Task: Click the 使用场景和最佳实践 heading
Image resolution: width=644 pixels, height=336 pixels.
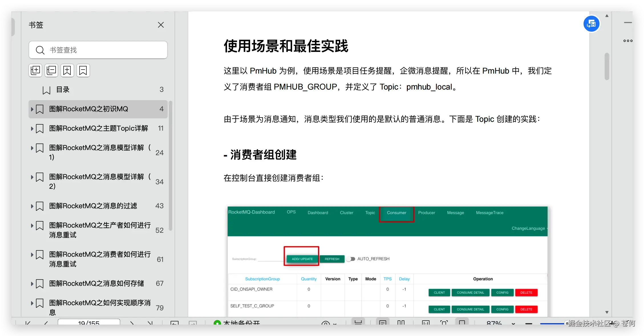Action: 286,46
